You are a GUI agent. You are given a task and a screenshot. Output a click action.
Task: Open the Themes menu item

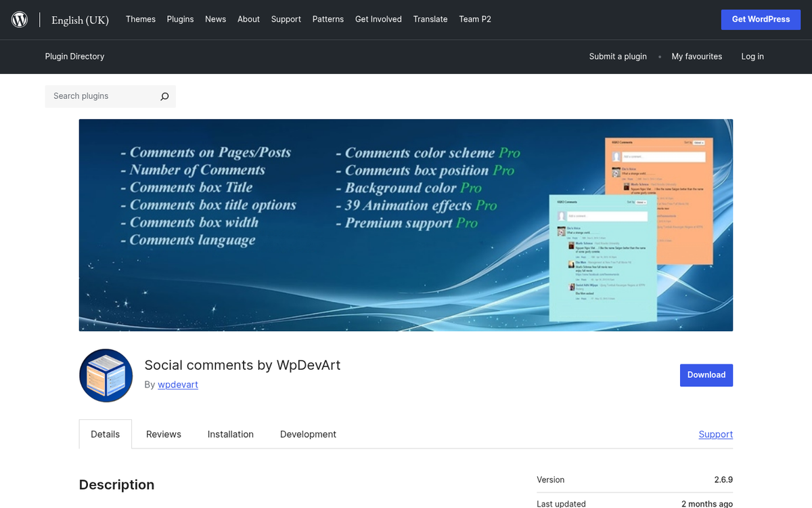(140, 19)
